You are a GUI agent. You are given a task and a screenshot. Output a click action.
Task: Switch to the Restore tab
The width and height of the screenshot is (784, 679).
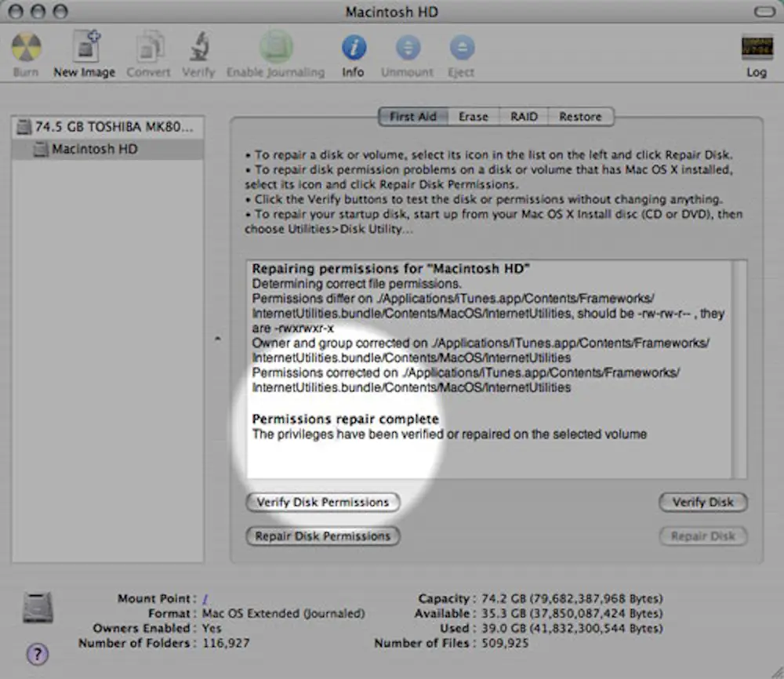click(580, 116)
